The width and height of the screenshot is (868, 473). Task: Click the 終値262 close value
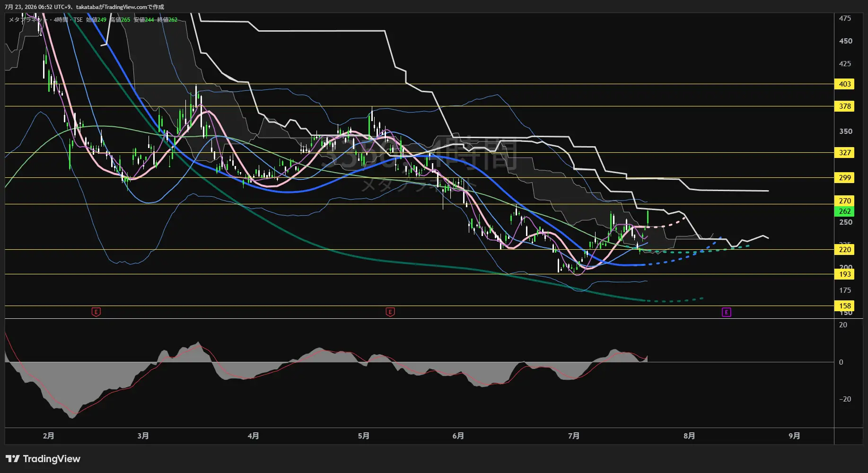click(167, 20)
